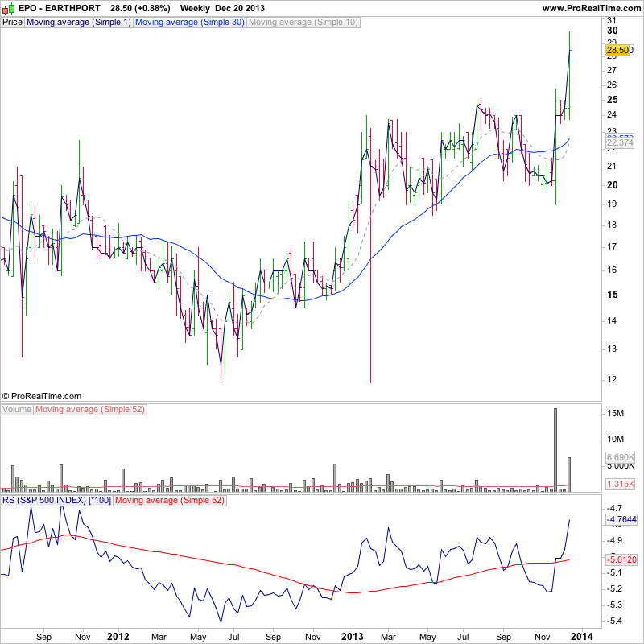Click the 10M label on volume axis
Screen dimensions: 644x644
[615, 440]
